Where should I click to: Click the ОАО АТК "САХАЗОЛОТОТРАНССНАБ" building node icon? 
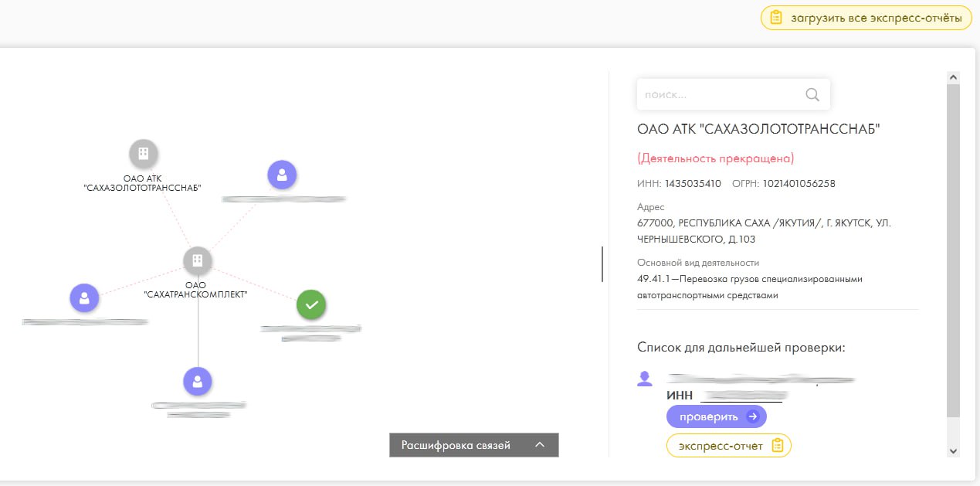click(x=143, y=154)
